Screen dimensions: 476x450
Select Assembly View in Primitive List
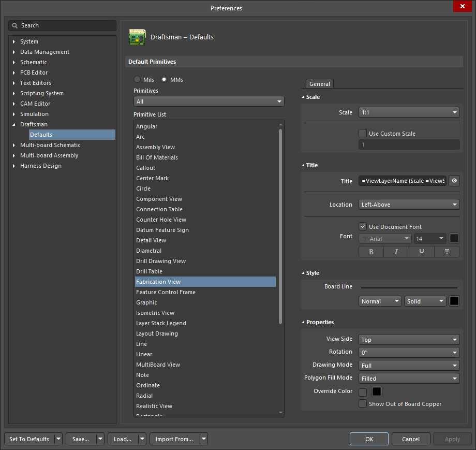point(205,147)
